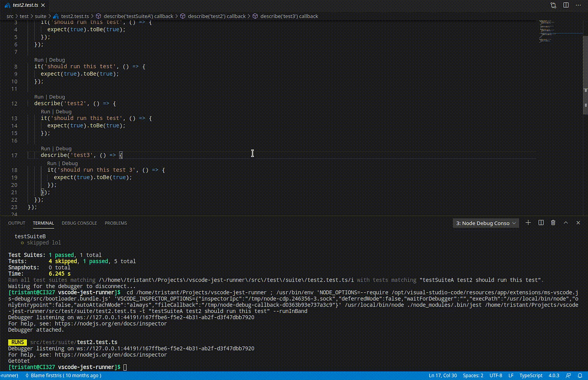Click TypeScript version '4.0.3' status item
Screen dimensions: 588x380
pyautogui.click(x=554, y=376)
